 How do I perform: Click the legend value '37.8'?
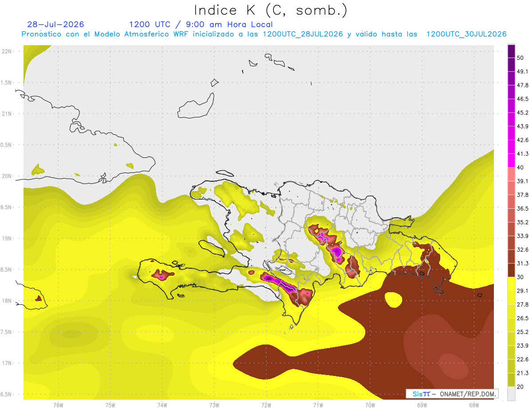523,195
